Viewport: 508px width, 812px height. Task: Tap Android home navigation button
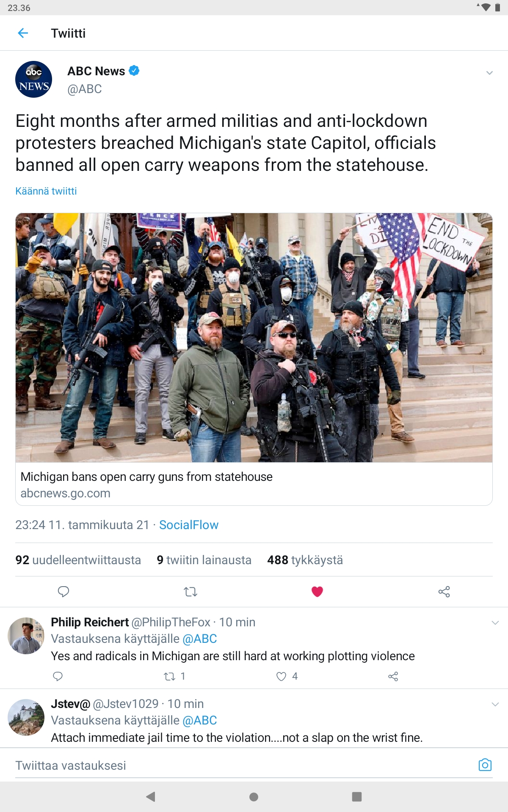(254, 797)
